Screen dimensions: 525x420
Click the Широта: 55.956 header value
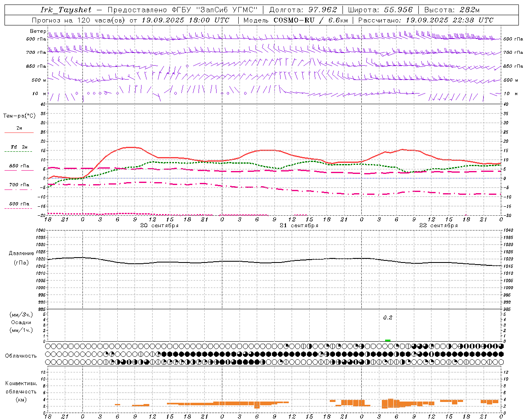[x=380, y=10]
